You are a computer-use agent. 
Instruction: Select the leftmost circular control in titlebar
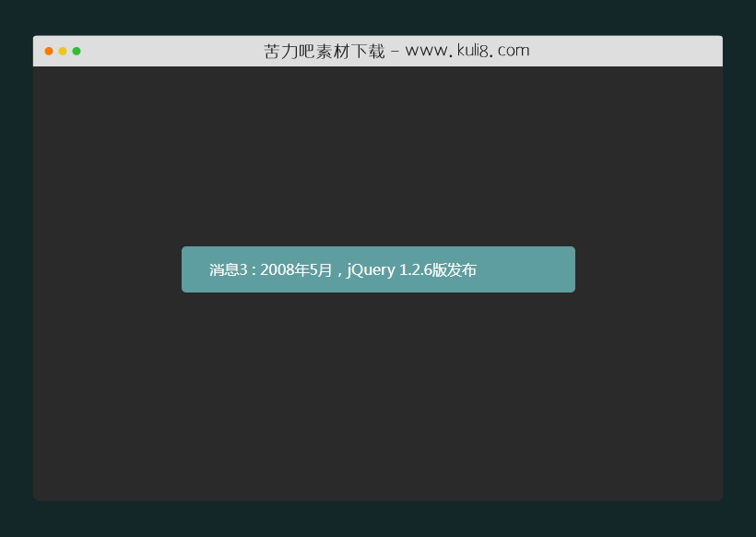click(48, 52)
